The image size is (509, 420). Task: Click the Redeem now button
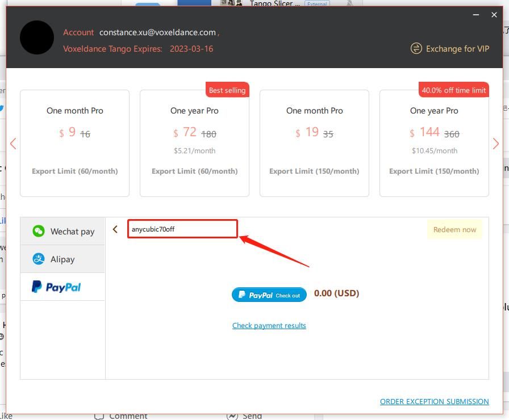pos(454,230)
